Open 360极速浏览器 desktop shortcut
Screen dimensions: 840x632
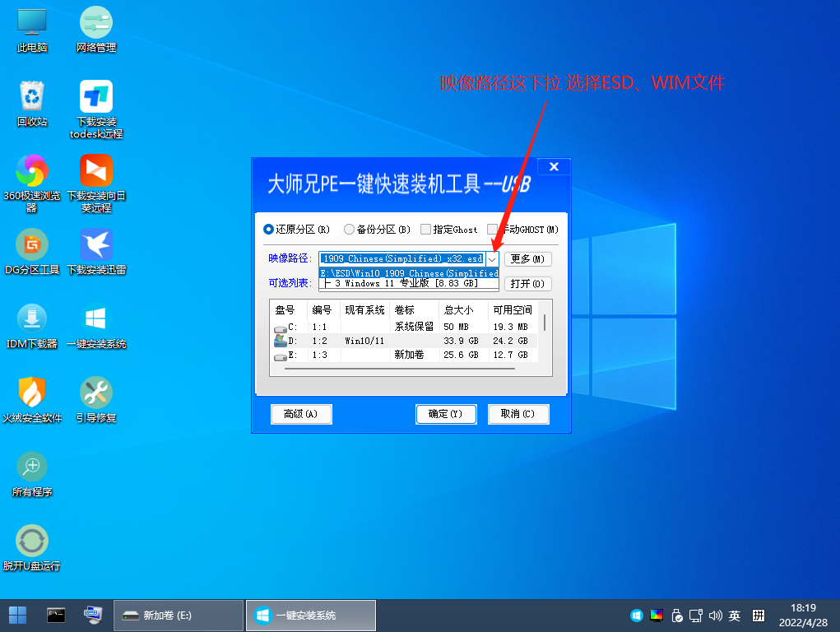tap(32, 171)
